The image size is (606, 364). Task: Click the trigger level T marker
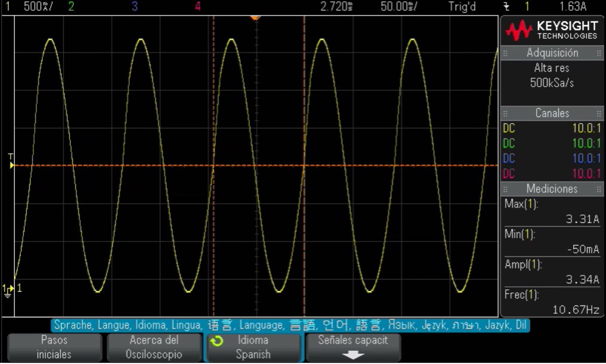[x=11, y=161]
